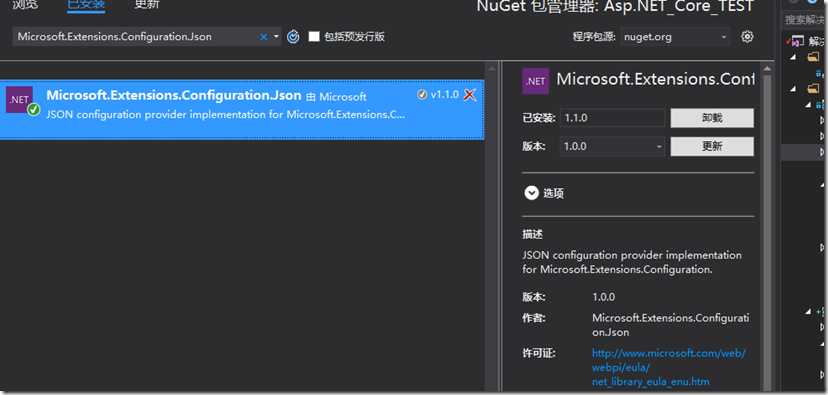Click the 更新 button beside version
Screen dimensions: 828x395
[712, 146]
